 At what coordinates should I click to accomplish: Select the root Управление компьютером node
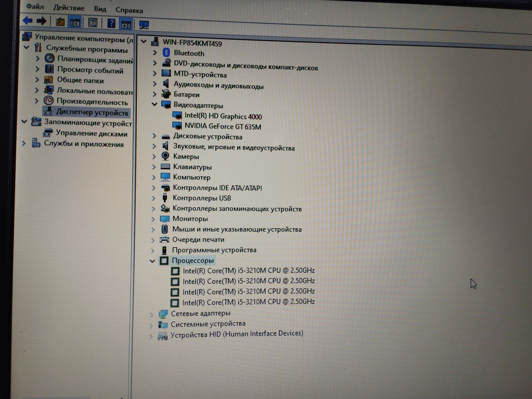84,39
